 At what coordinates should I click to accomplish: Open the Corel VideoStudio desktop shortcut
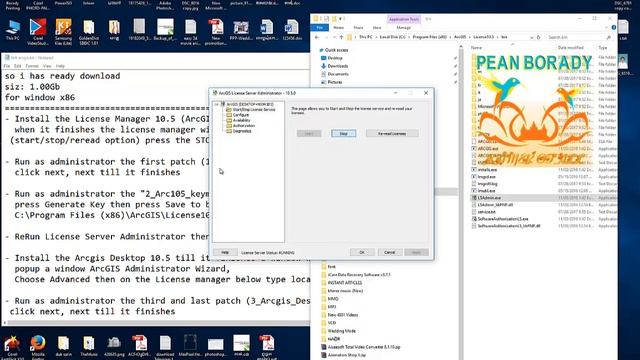coord(38,31)
